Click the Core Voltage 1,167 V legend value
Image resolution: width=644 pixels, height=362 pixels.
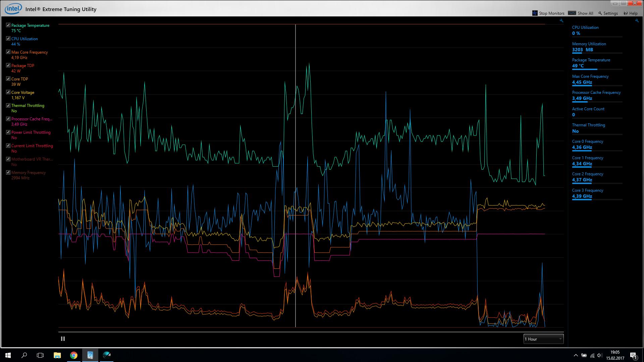click(18, 98)
